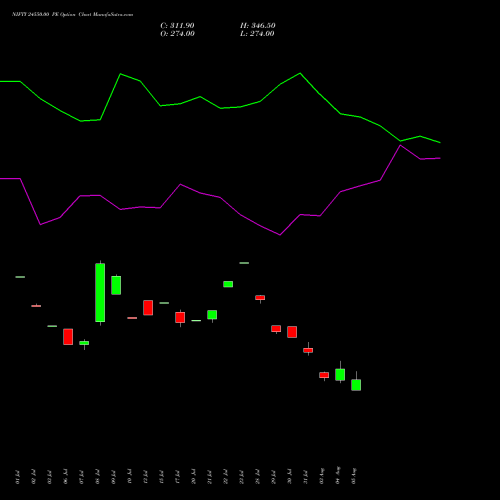Click the purple indicator line's right end
This screenshot has height=500, width=500.
coord(440,158)
